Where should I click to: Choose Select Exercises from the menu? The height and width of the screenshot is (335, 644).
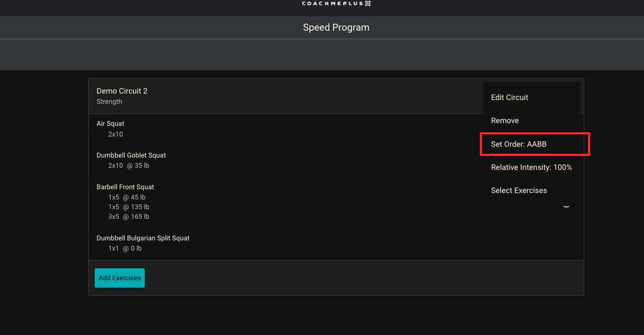519,190
